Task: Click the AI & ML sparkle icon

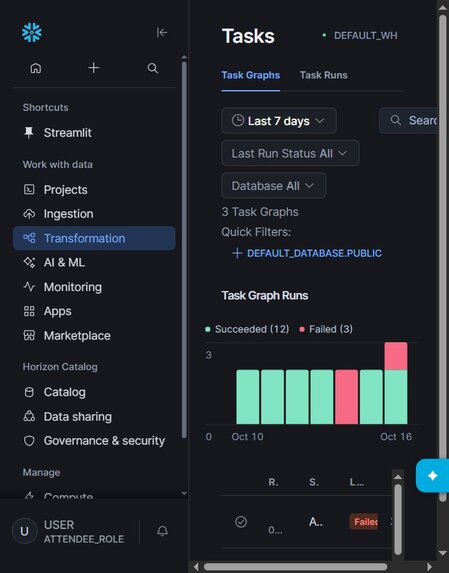Action: coord(29,262)
